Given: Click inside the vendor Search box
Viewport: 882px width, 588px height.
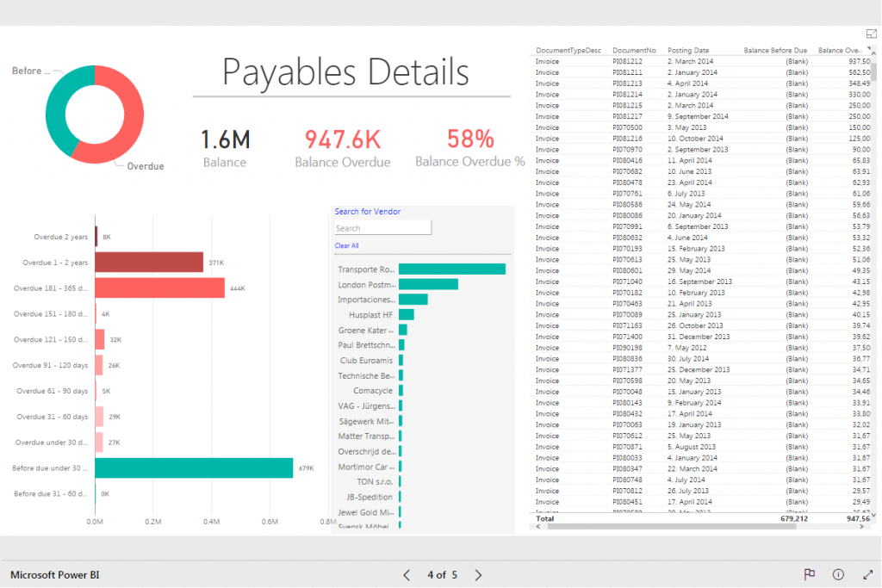Looking at the screenshot, I should 382,227.
